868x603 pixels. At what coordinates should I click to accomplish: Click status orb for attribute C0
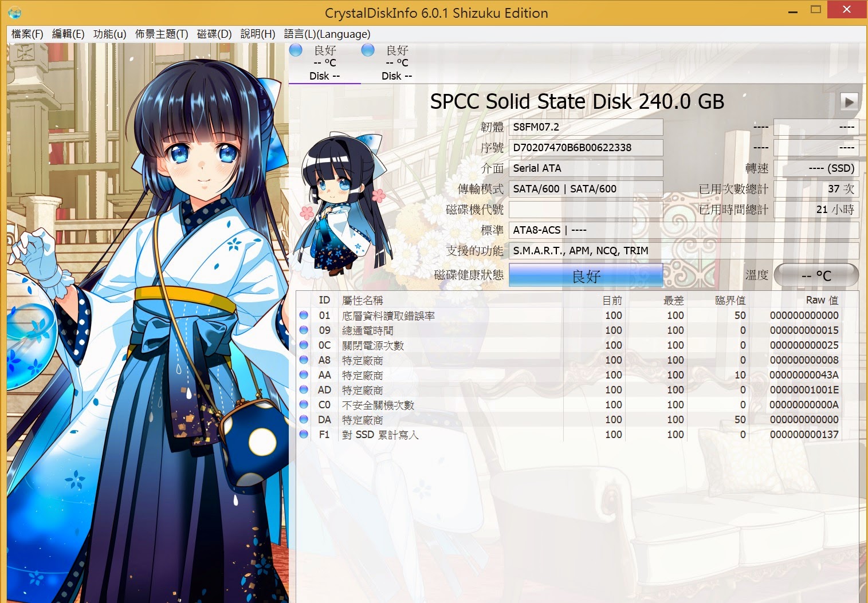click(304, 404)
